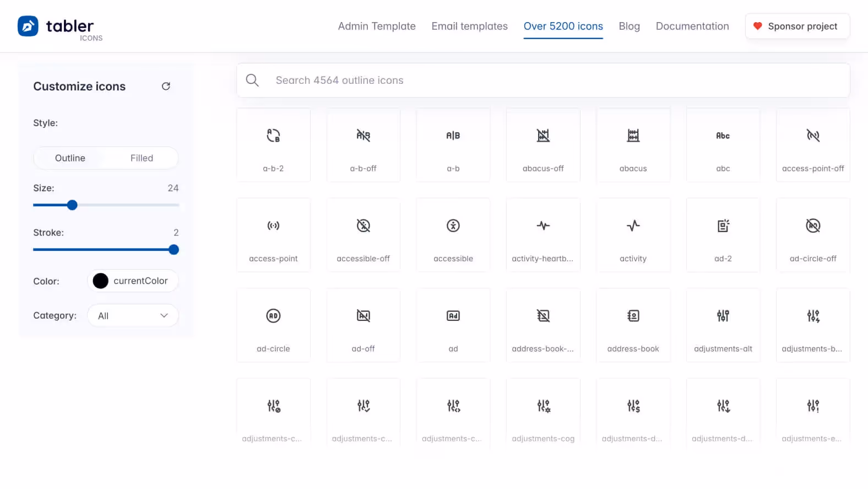Click the Sponsor project button

(x=797, y=26)
